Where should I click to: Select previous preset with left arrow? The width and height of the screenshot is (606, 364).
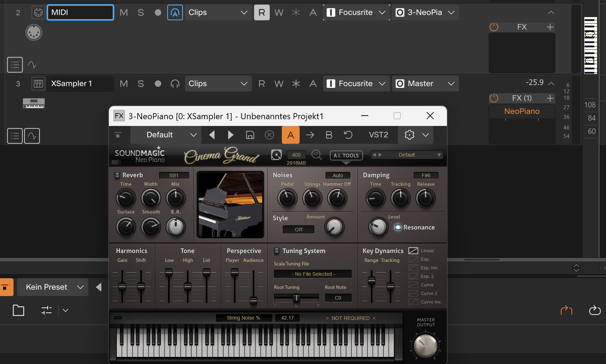[212, 135]
